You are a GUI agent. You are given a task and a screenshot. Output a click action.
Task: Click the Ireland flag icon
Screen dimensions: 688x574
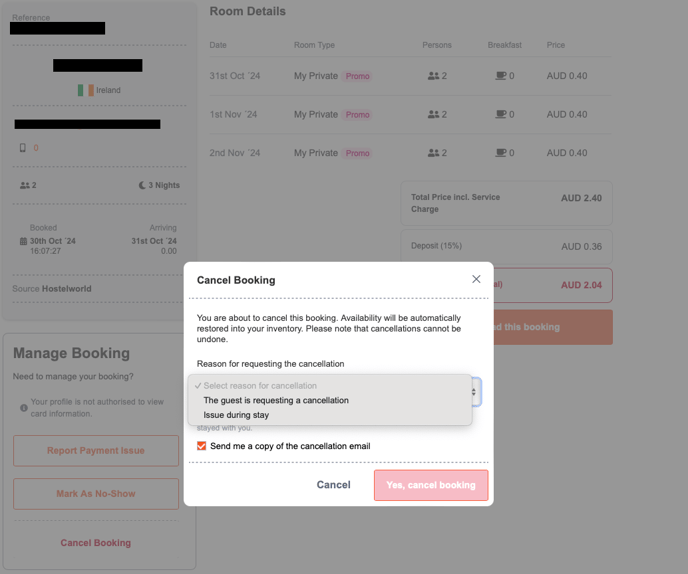(86, 90)
